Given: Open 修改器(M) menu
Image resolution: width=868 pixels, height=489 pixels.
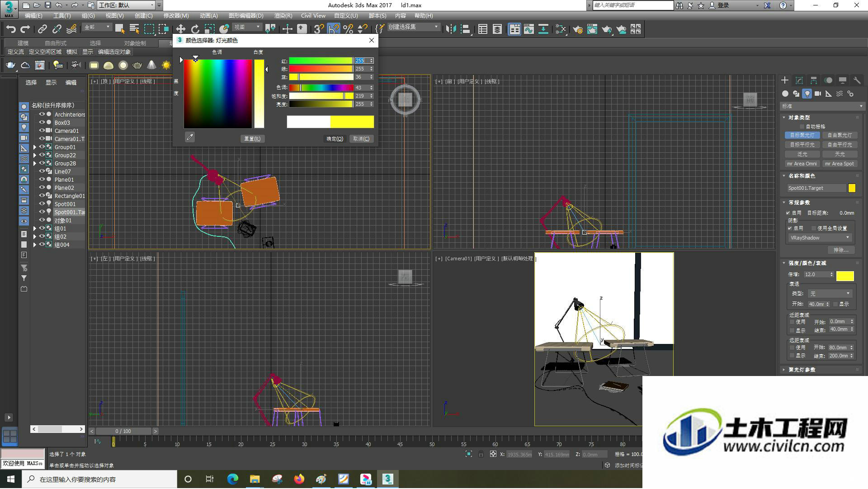Looking at the screenshot, I should tap(176, 16).
